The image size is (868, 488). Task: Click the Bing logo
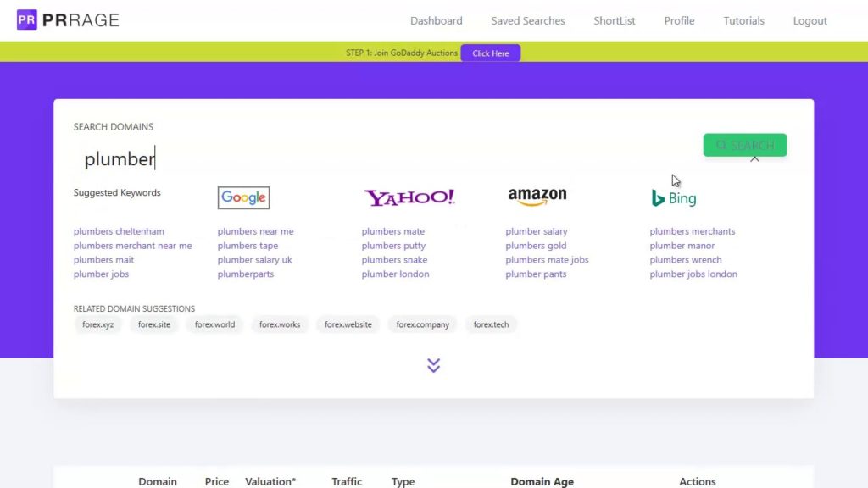[674, 198]
